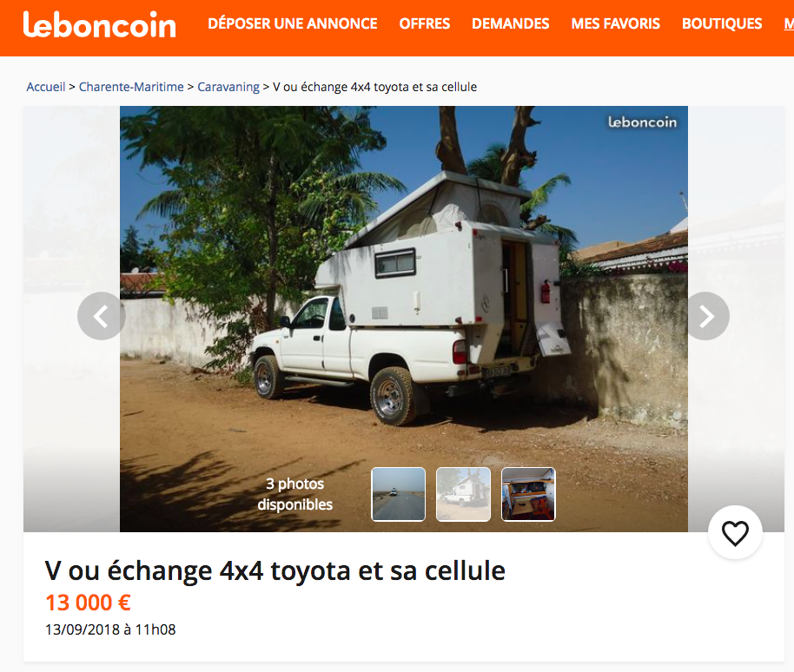Viewport: 794px width, 672px height.
Task: Open Déposer une annonce menu item
Action: click(x=292, y=23)
